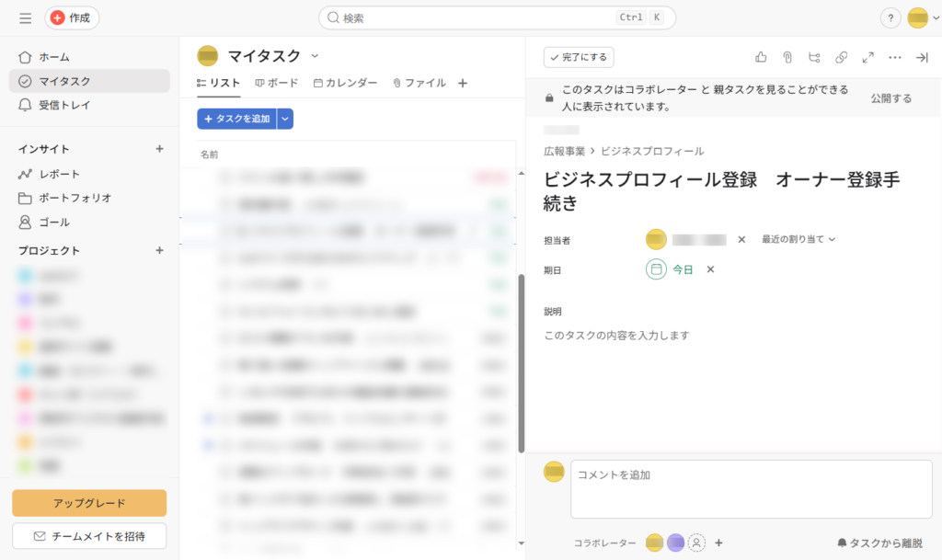The height and width of the screenshot is (560, 942).
Task: Mark task complete with 完了にする
Action: click(x=579, y=57)
